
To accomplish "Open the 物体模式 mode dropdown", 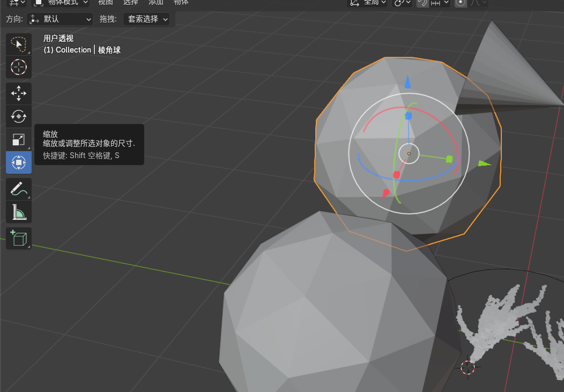I will (x=61, y=3).
